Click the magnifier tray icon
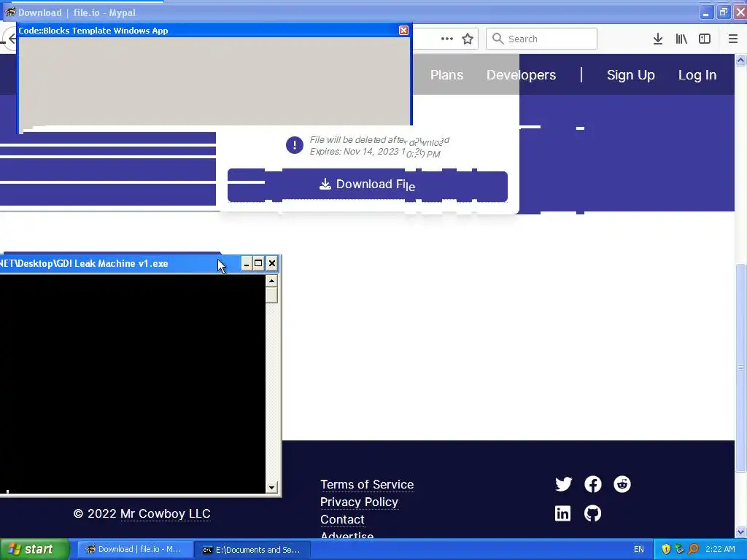747x560 pixels. 693,550
